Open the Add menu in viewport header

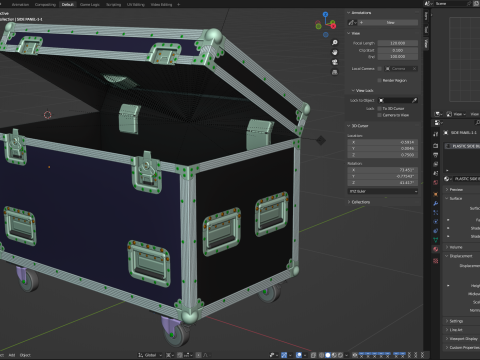(x=12, y=355)
